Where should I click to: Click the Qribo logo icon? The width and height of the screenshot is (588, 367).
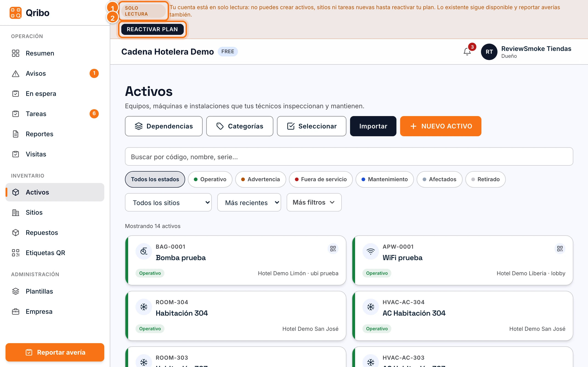click(x=16, y=13)
